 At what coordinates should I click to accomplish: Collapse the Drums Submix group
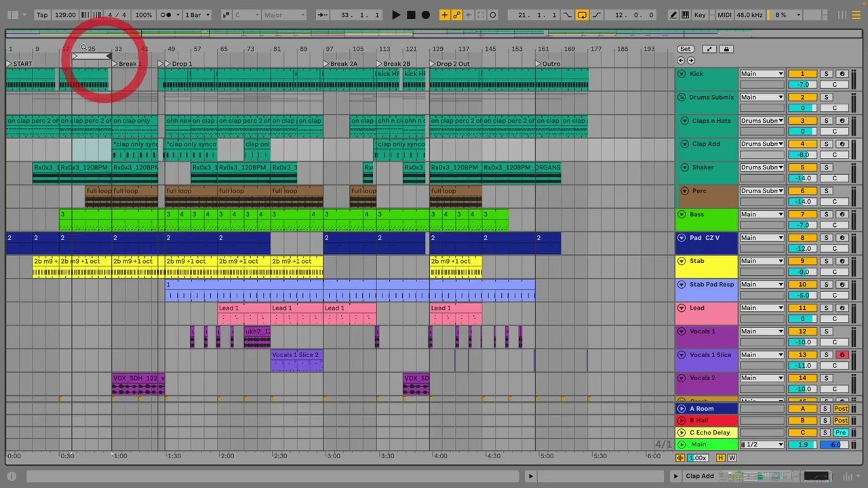682,97
